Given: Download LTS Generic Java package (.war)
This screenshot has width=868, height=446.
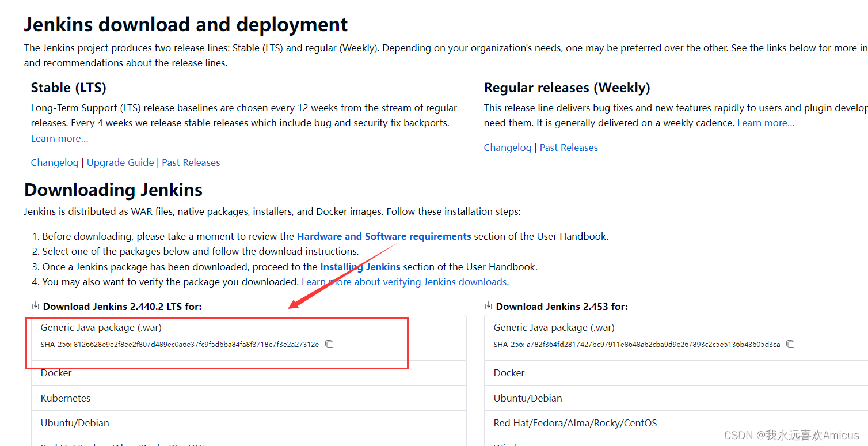Looking at the screenshot, I should click(101, 327).
